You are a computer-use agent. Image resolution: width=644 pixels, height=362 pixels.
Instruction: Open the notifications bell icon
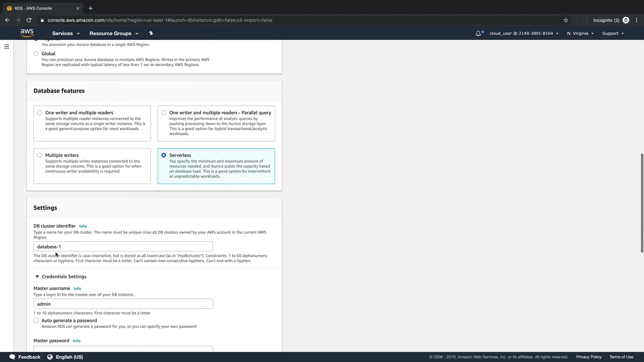coord(478,34)
